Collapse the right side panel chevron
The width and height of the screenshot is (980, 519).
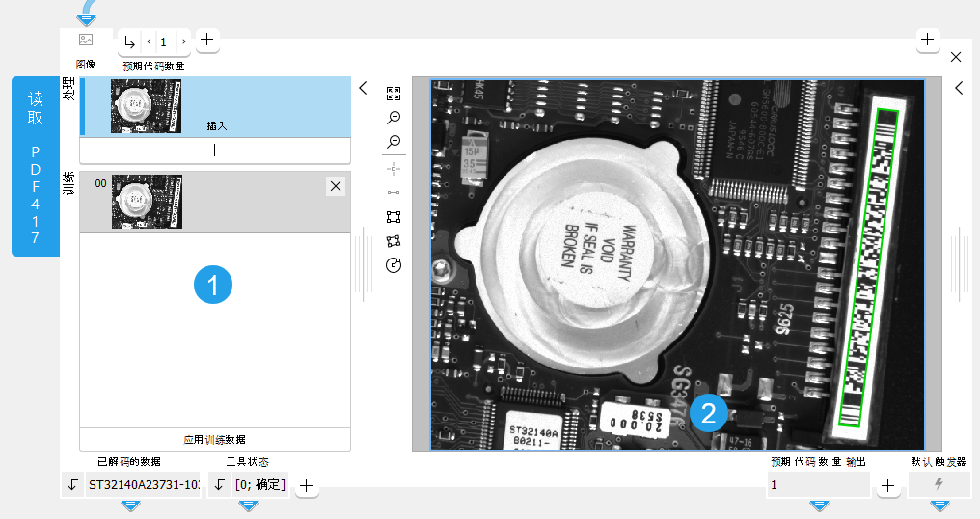coord(959,88)
